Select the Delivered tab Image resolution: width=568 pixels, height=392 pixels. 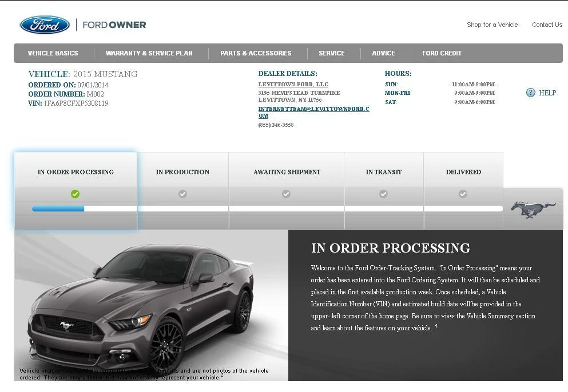click(x=463, y=191)
